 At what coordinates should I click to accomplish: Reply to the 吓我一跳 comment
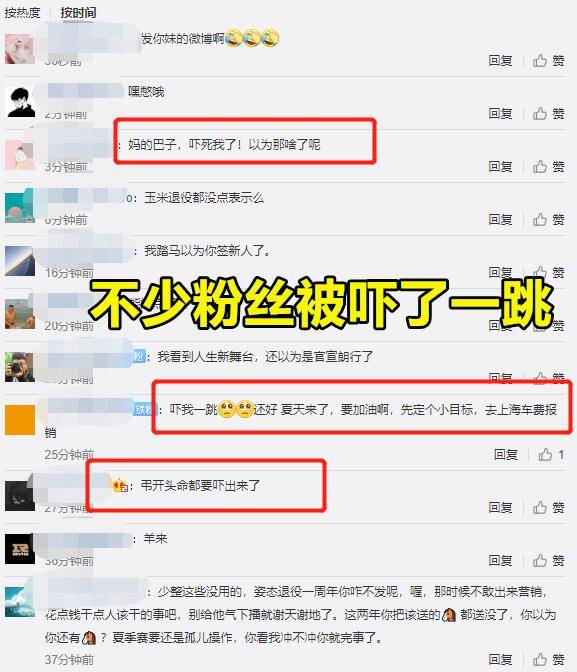506,454
